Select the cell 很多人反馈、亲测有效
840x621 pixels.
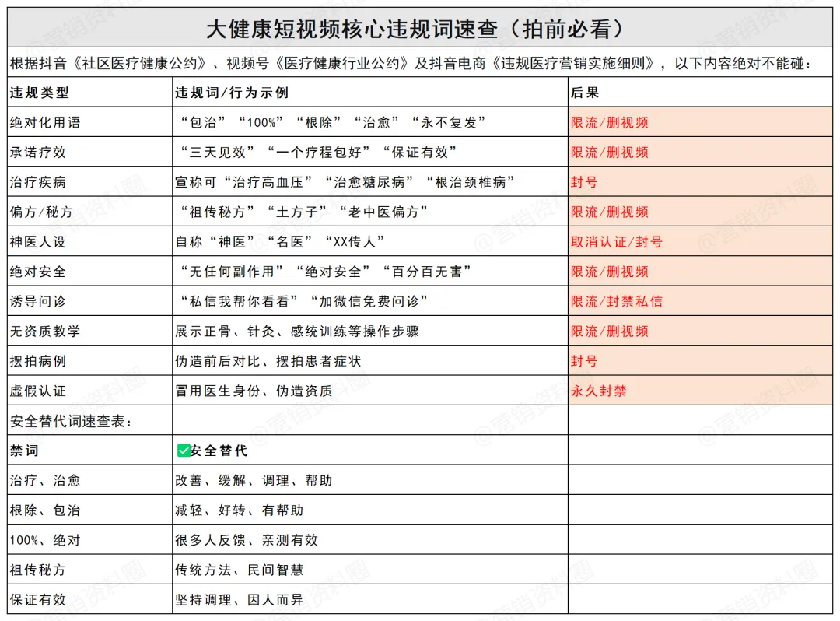(x=370, y=539)
